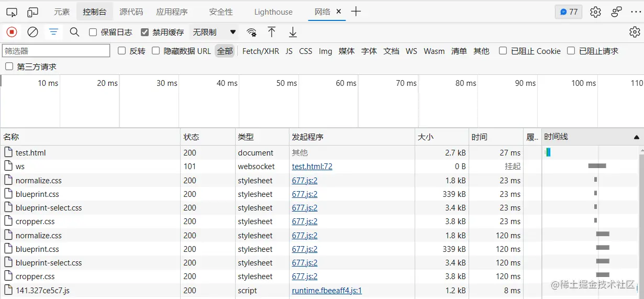Toggle the filter bar icon
Screen dimensions: 644x299
tap(53, 32)
